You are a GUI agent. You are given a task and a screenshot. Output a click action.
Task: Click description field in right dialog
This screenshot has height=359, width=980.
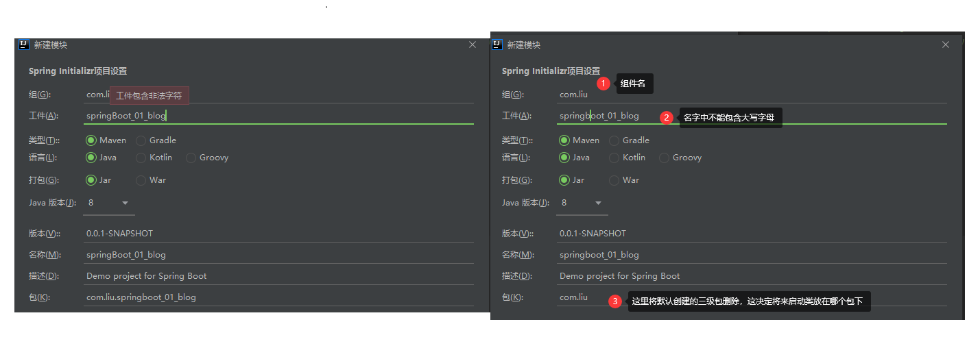pos(752,276)
